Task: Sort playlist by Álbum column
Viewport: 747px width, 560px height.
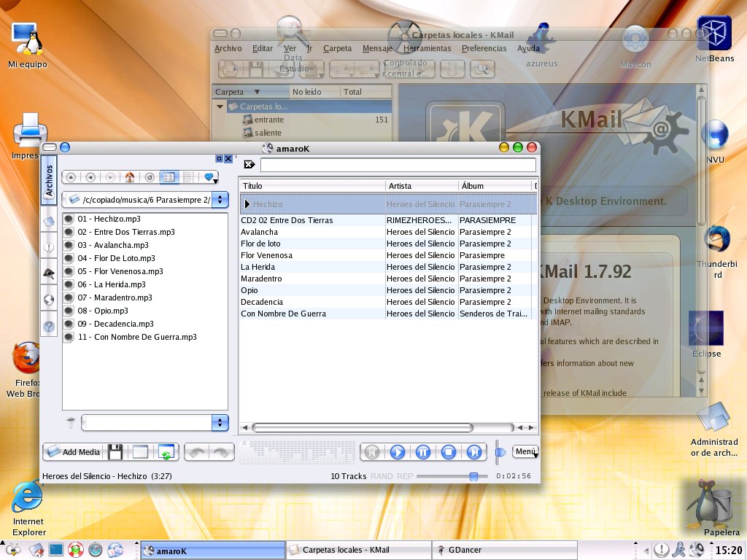Action: 495,186
